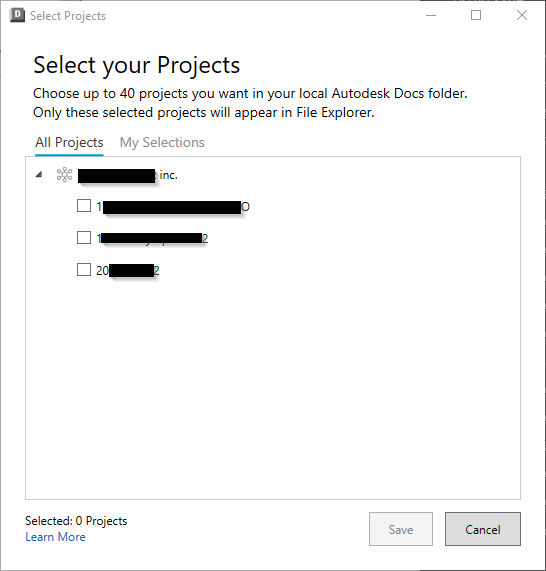The image size is (546, 571).
Task: Open the Learn More link
Action: (55, 537)
